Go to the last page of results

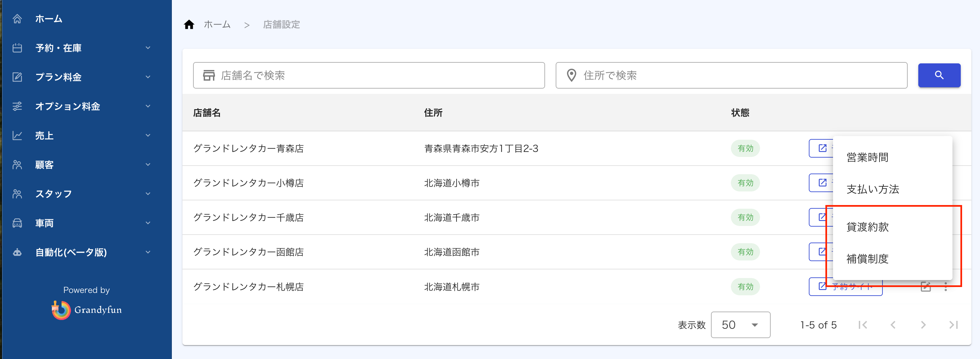click(953, 325)
